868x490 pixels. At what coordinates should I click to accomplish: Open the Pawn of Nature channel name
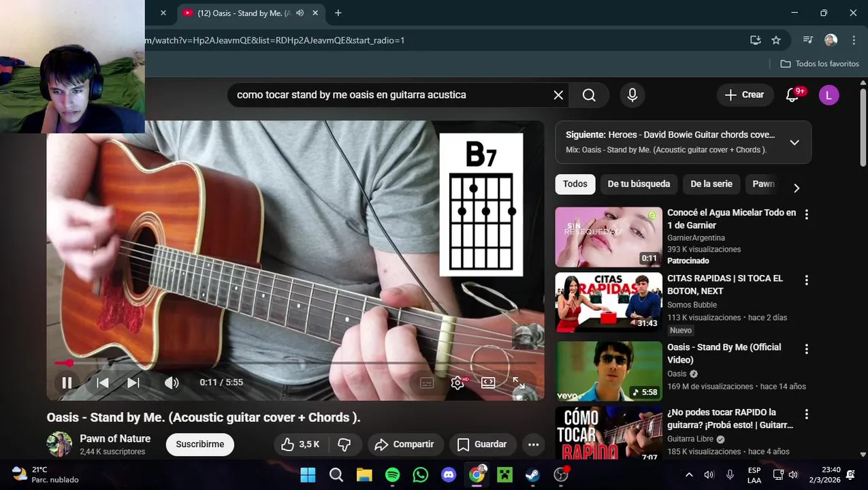click(x=115, y=439)
